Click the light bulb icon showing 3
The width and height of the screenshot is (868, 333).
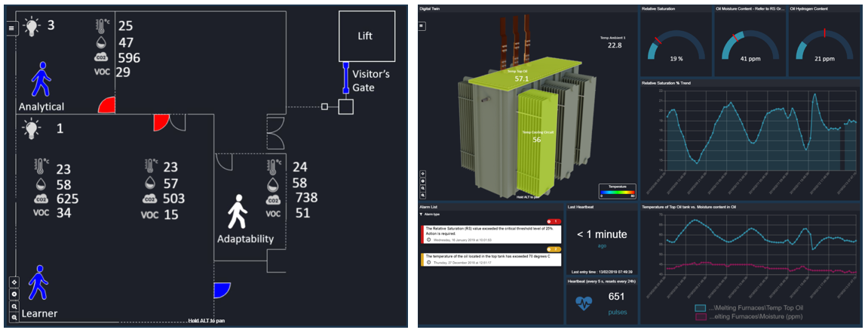[31, 26]
